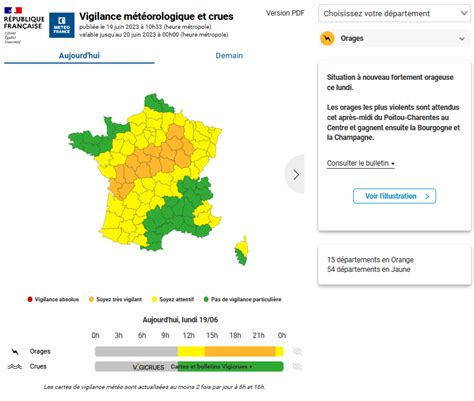The width and height of the screenshot is (474, 401).
Task: Click the Voir l'illustration button
Action: click(x=394, y=196)
